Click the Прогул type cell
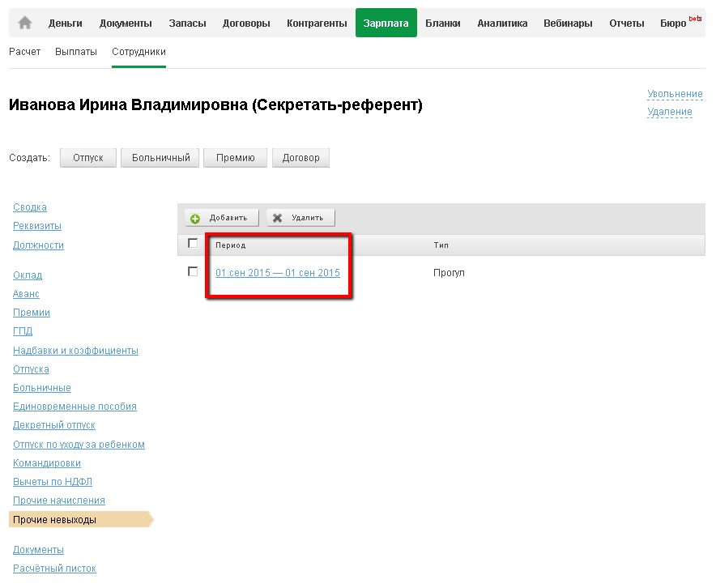716x588 pixels. [x=449, y=273]
